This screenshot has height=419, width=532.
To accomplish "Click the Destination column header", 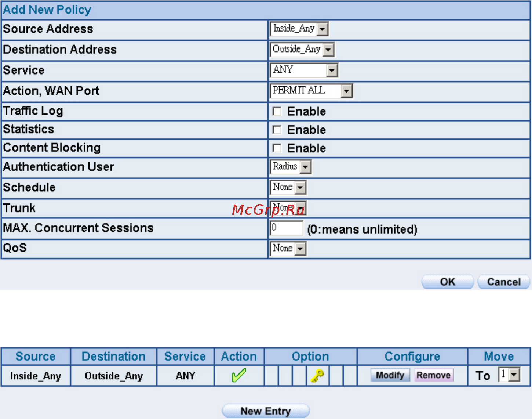I will click(x=113, y=357).
